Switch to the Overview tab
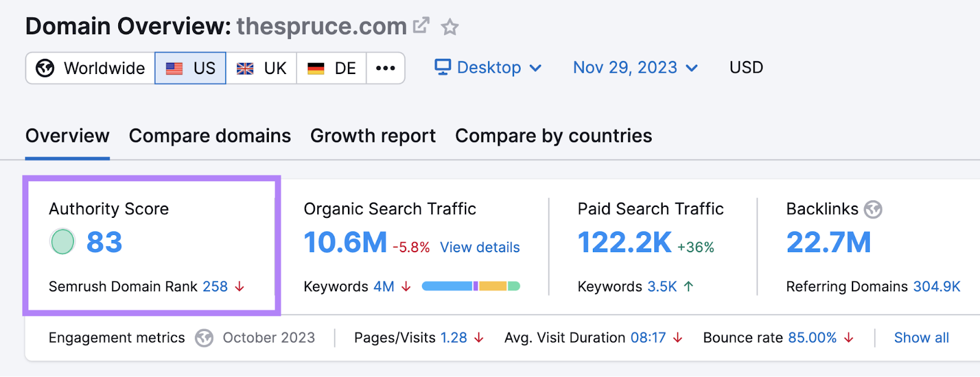 tap(67, 136)
